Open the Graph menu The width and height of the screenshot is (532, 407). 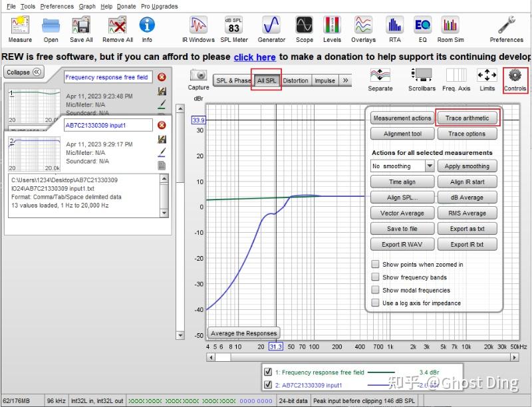point(87,7)
